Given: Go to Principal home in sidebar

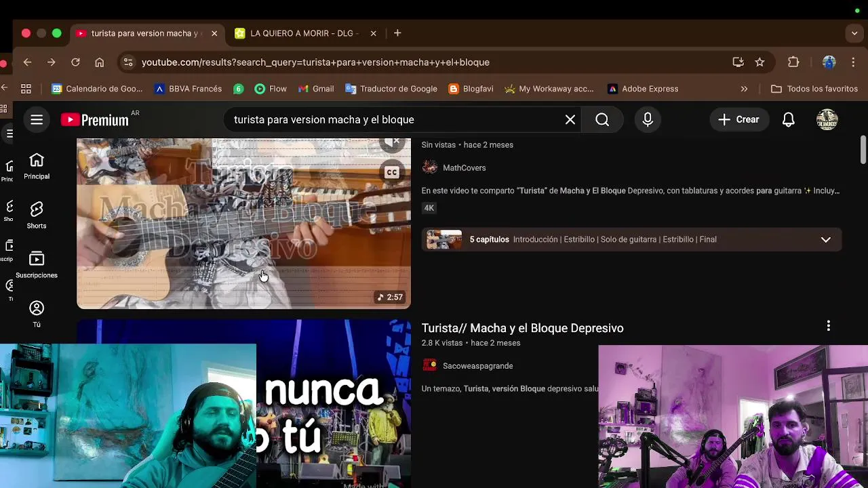Looking at the screenshot, I should pos(37,166).
